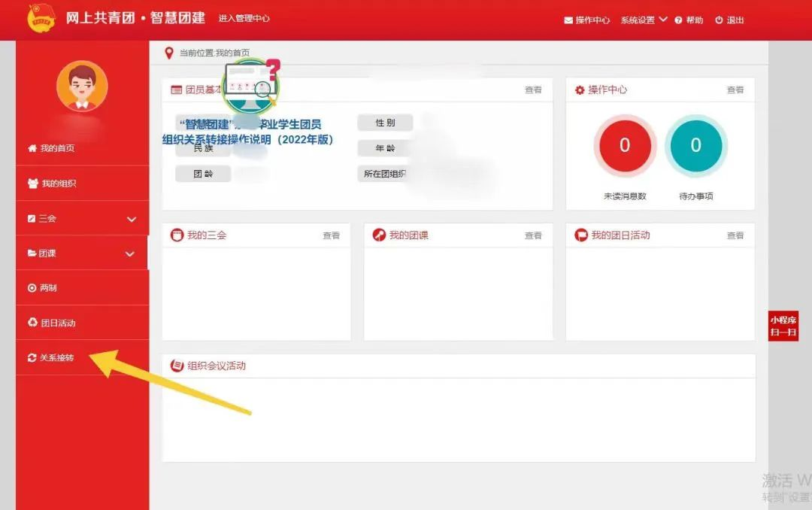Click the location pin icon in breadcrumb

pos(169,53)
